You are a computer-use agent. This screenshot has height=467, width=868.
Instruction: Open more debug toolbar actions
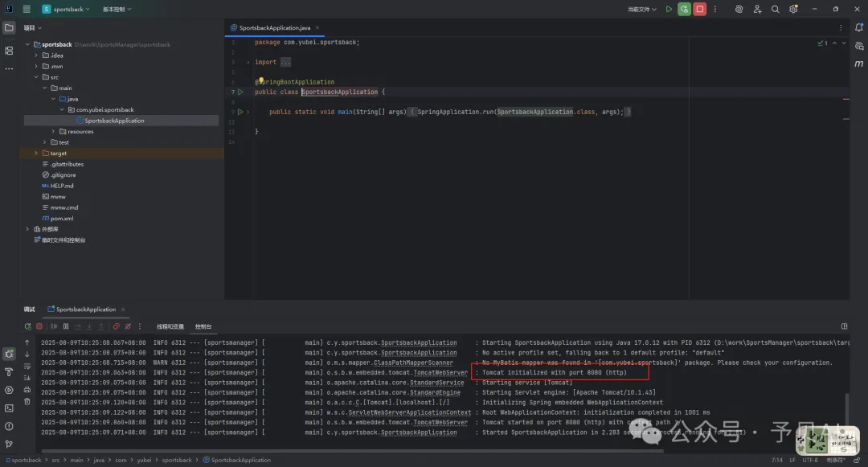coord(140,326)
